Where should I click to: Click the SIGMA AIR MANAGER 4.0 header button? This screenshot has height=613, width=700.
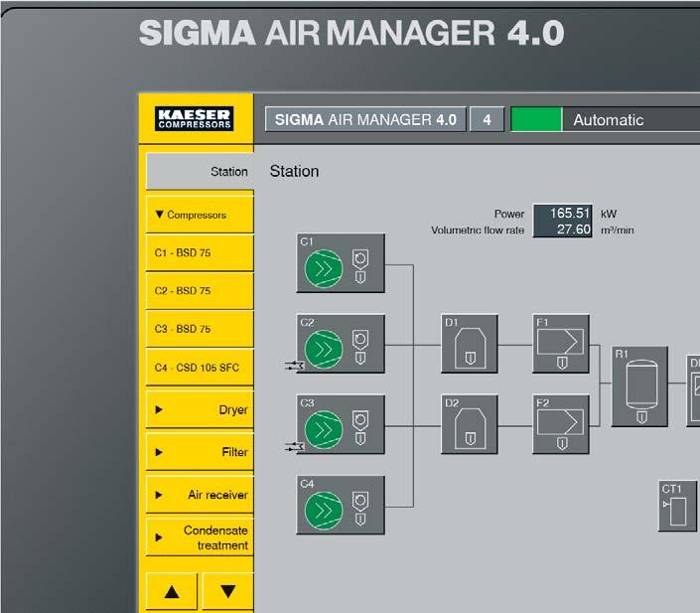(365, 119)
